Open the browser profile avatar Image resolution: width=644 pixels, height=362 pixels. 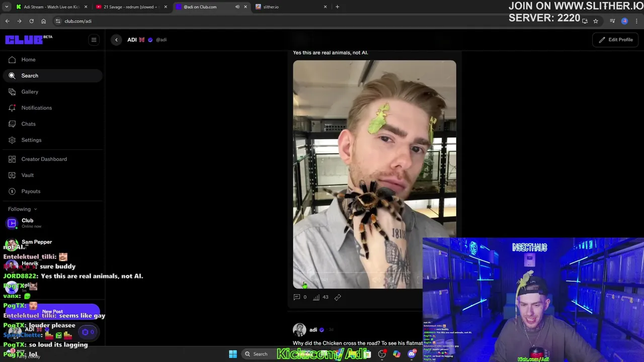coord(624,21)
